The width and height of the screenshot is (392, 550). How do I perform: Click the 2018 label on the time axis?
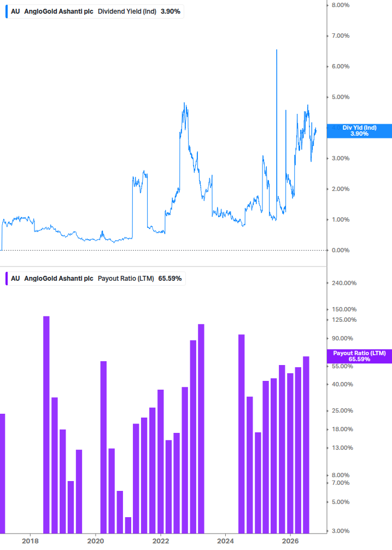pos(30,541)
